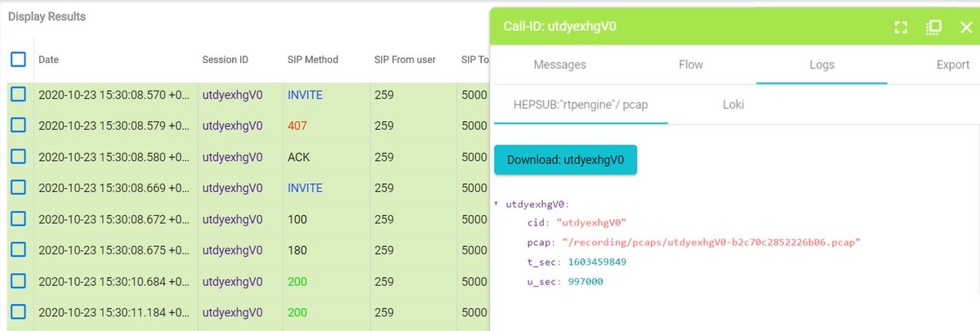Click the green 200 at 15:30:11.184
Viewport: 980px width, 331px height.
pos(297,312)
